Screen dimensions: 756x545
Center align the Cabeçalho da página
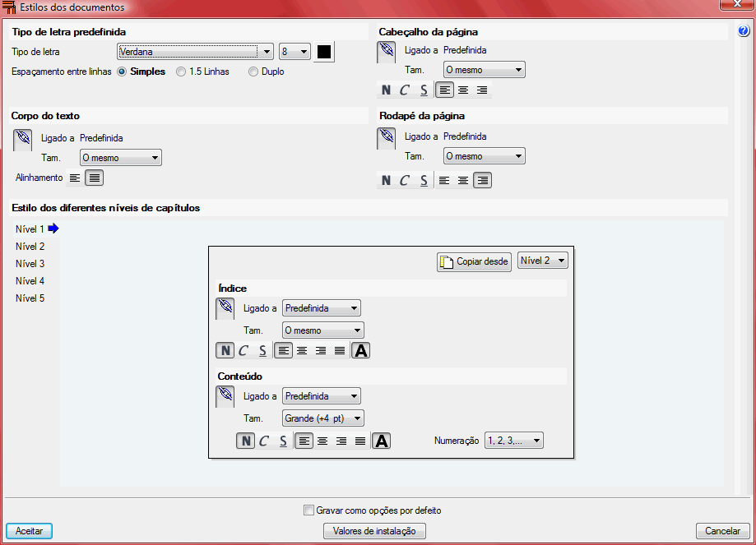point(463,90)
